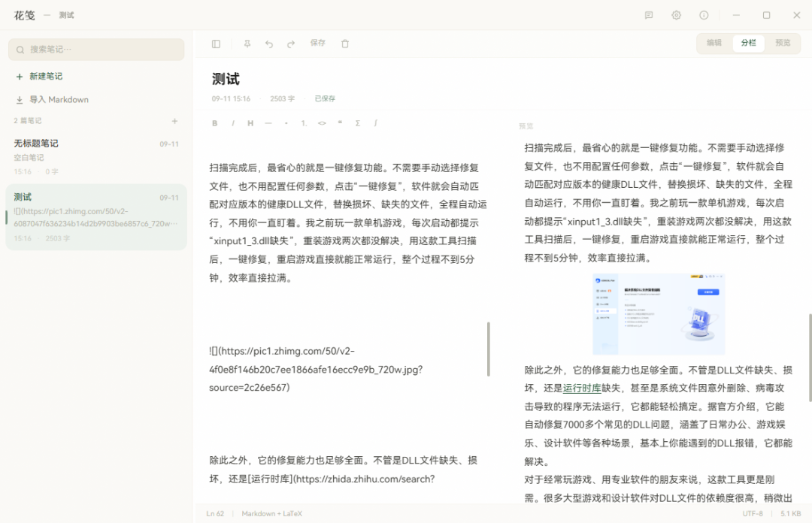Focus the 搜索笔记 search field
Viewport: 812px width, 523px height.
tap(96, 50)
